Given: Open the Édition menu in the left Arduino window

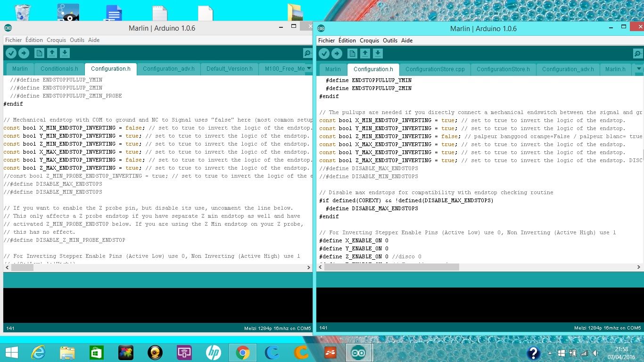Looking at the screenshot, I should pyautogui.click(x=34, y=40).
